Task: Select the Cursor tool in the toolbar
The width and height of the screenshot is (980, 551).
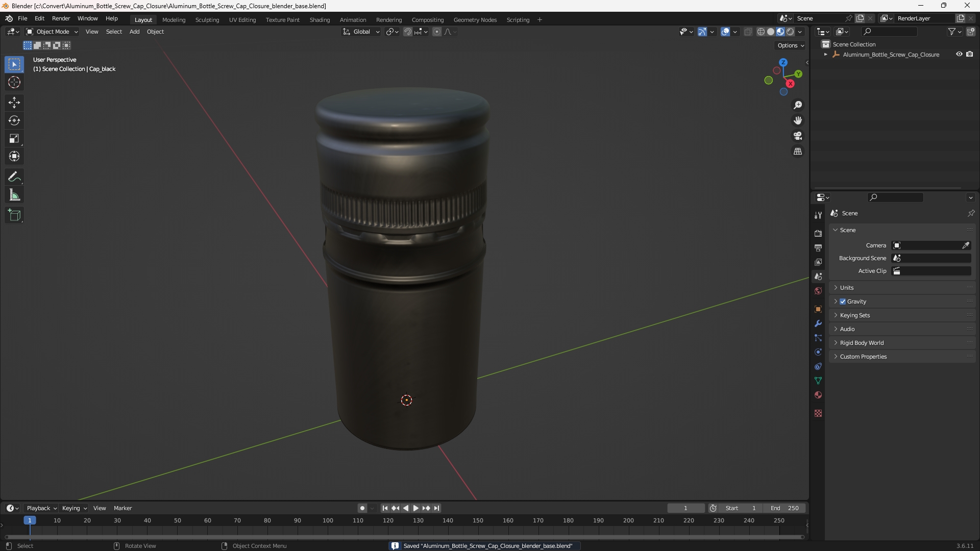Action: [14, 82]
